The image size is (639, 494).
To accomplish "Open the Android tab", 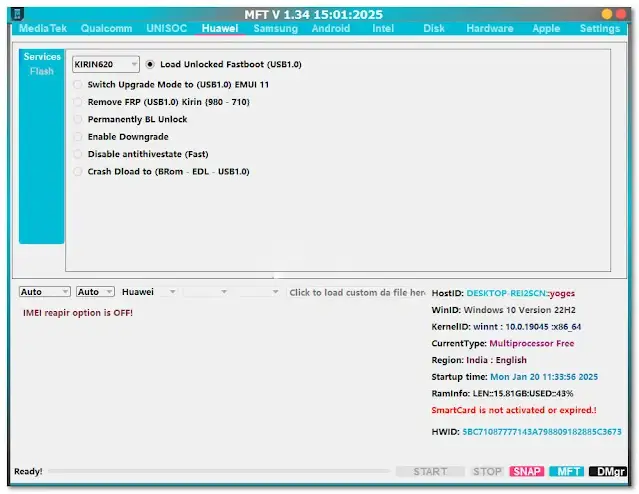I will (331, 28).
